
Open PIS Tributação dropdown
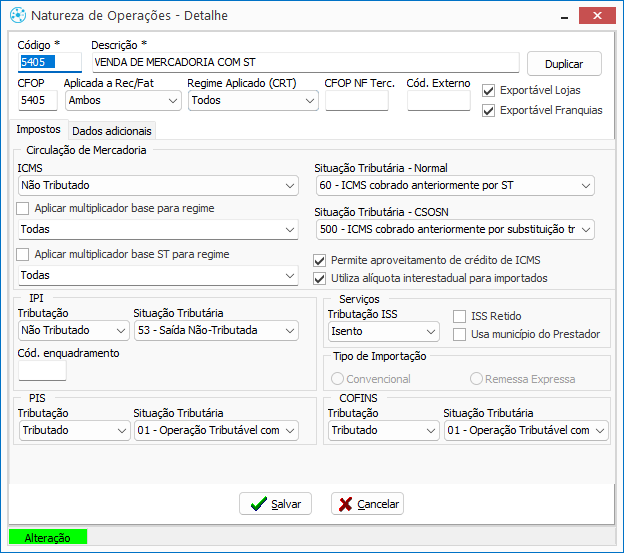coord(74,430)
